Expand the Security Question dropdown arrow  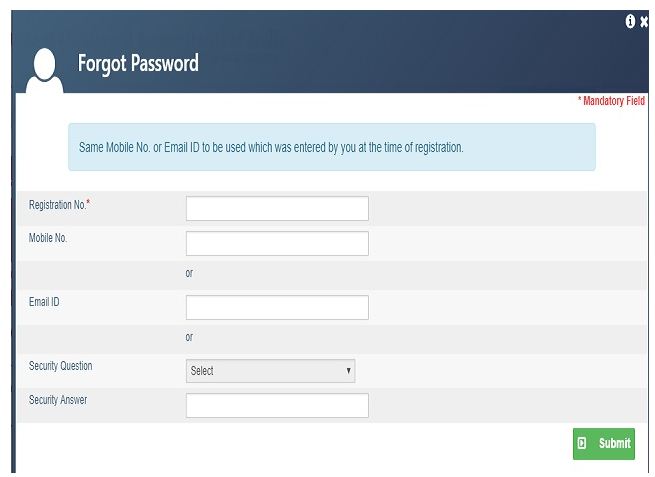(x=348, y=370)
